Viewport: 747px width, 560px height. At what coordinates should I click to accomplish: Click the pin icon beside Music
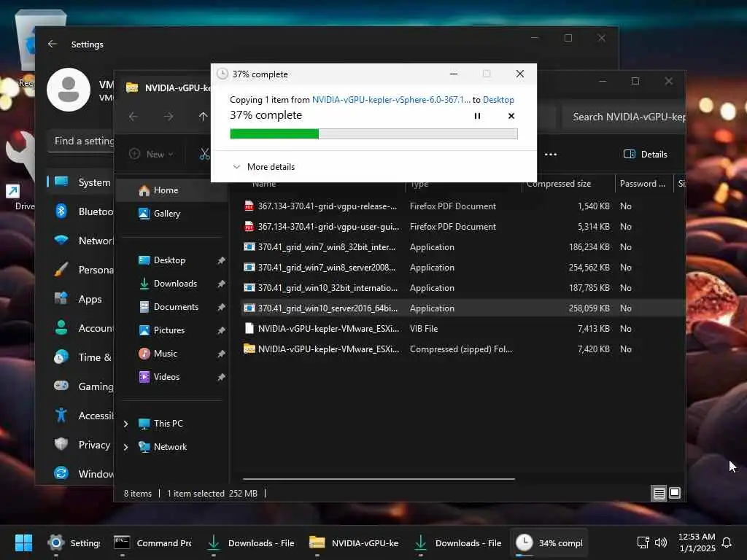pos(221,354)
